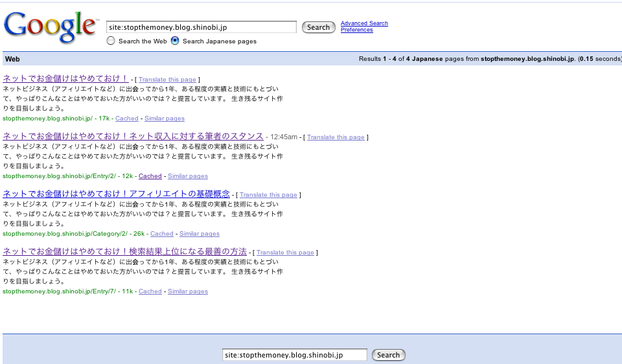
Task: Focus the top search query field
Action: point(201,27)
